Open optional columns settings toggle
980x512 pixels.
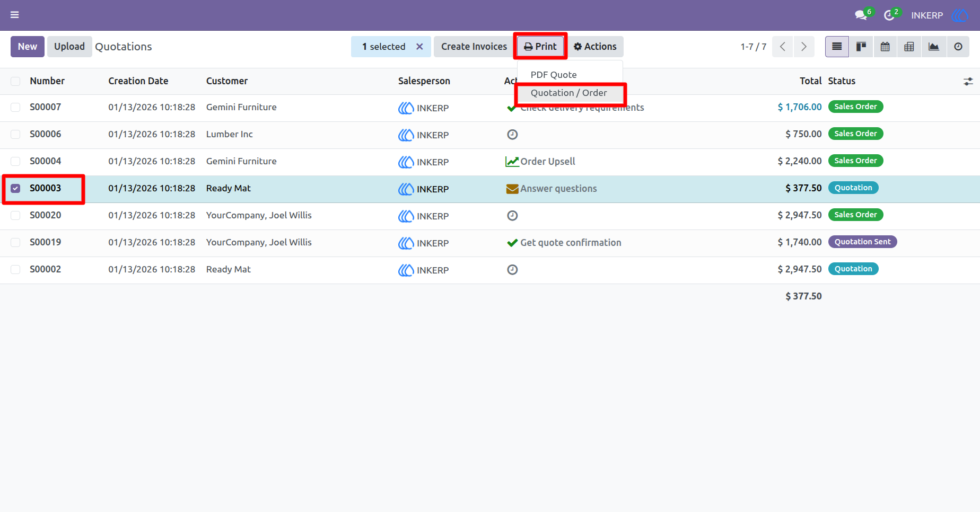[968, 82]
